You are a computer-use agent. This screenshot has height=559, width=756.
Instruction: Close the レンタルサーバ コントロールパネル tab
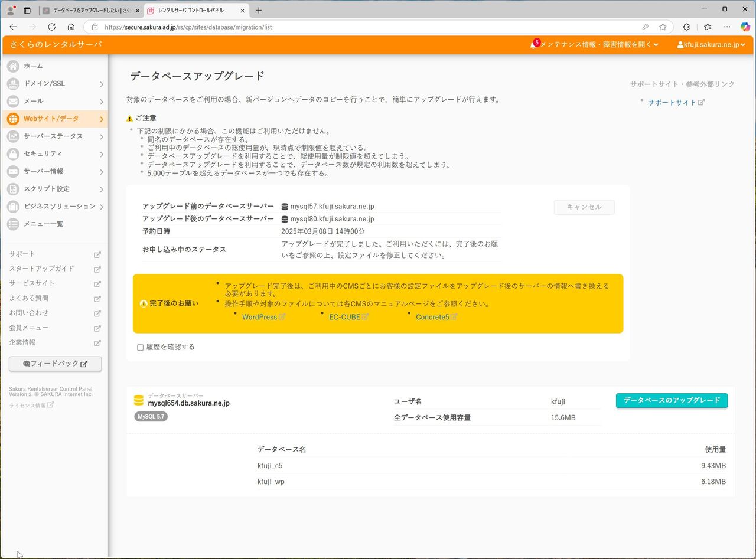(x=242, y=10)
